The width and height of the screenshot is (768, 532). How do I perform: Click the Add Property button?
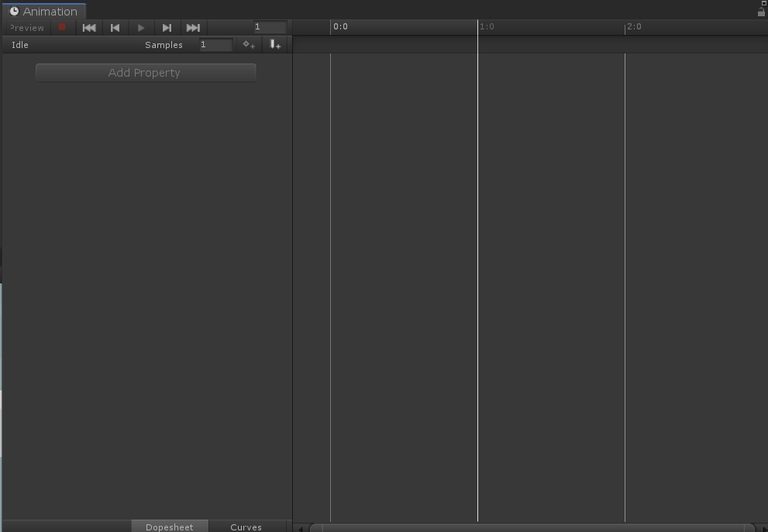pyautogui.click(x=145, y=72)
